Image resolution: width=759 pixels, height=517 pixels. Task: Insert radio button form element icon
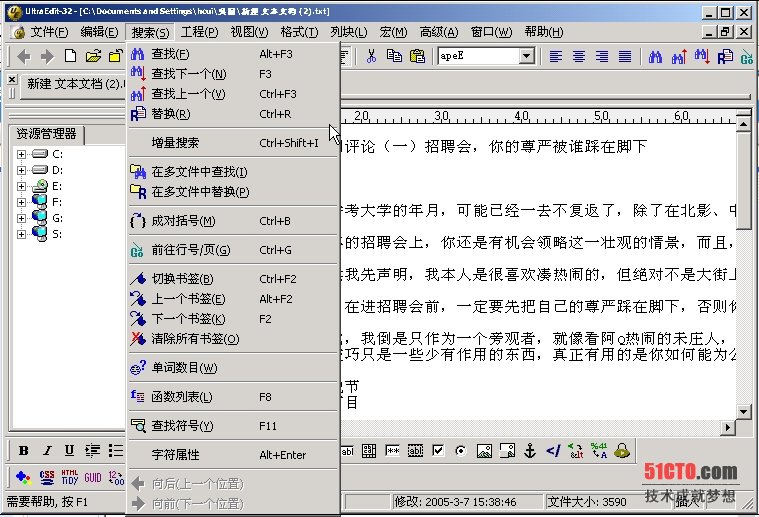click(x=461, y=451)
